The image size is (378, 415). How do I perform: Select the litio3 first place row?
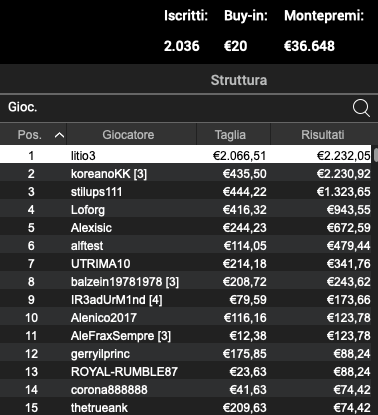[x=185, y=155]
